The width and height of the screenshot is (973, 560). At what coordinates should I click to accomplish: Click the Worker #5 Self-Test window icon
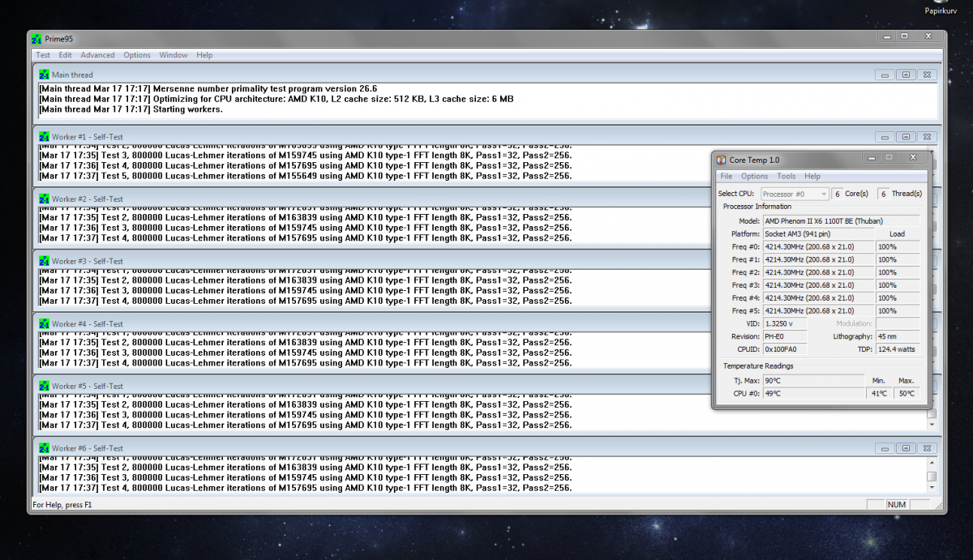click(45, 387)
